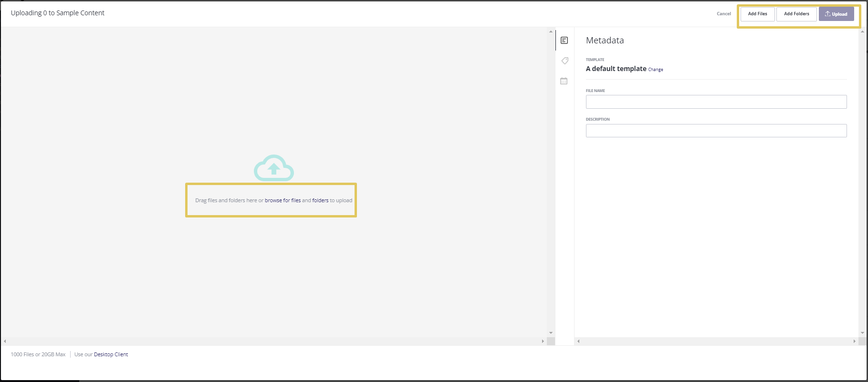
Task: Focus the File Name input field
Action: [x=716, y=102]
